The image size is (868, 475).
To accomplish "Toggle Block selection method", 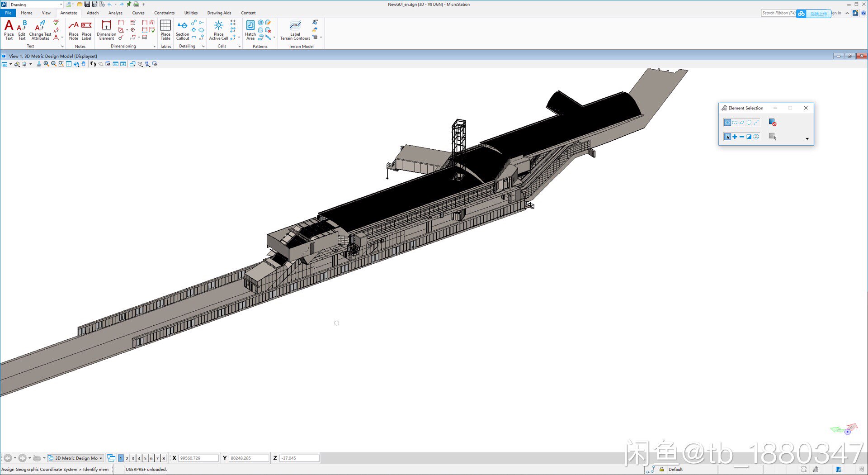I will 735,123.
